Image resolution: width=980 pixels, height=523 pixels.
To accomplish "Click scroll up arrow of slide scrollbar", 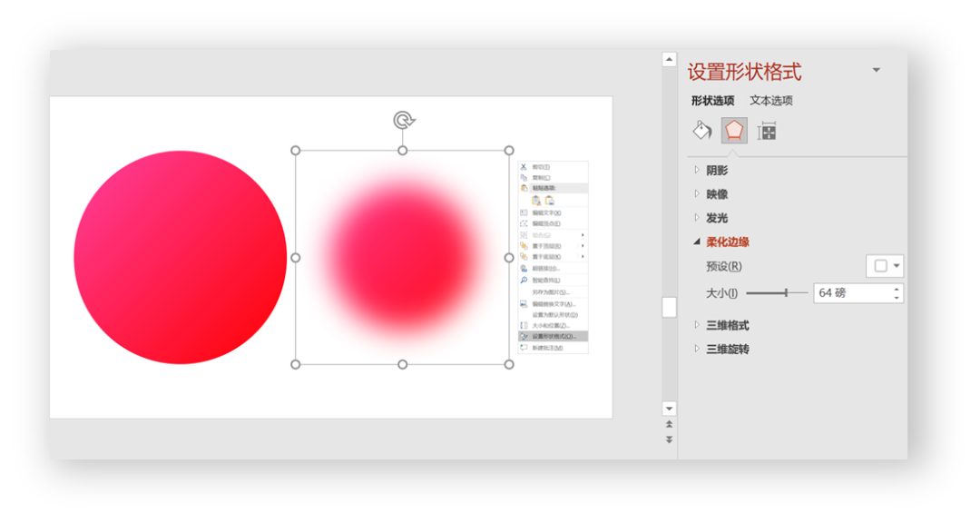I will click(669, 59).
